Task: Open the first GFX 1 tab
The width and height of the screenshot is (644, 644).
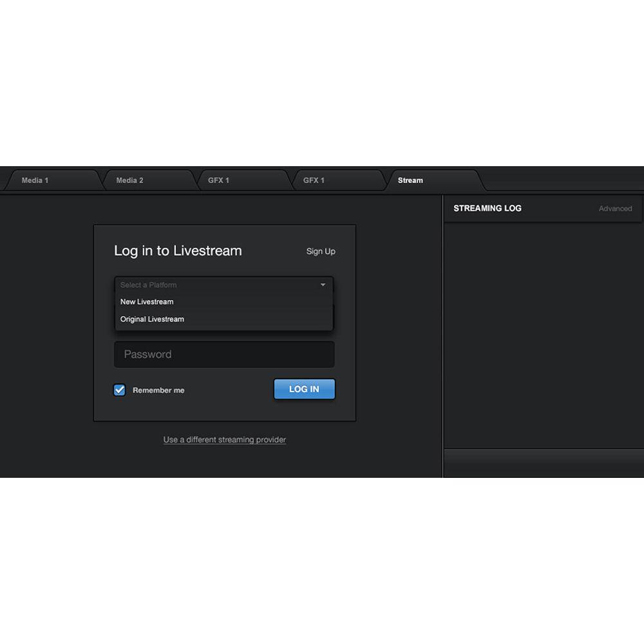Action: (x=218, y=180)
